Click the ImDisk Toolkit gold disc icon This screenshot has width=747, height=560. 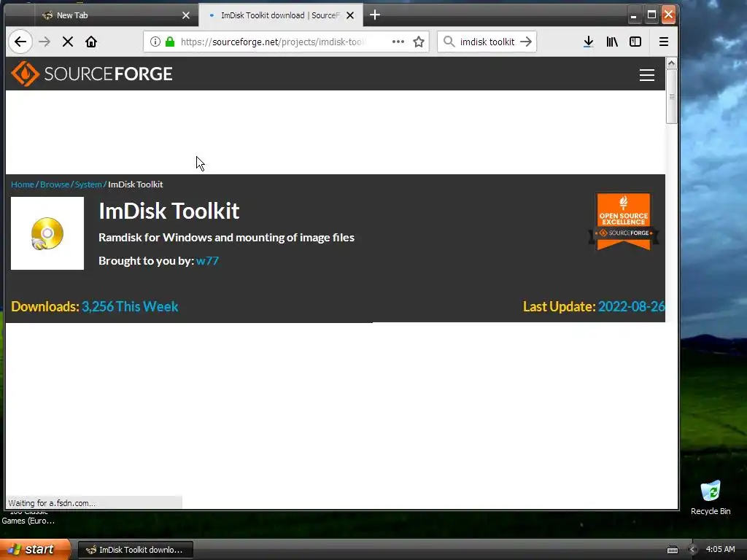(x=47, y=233)
